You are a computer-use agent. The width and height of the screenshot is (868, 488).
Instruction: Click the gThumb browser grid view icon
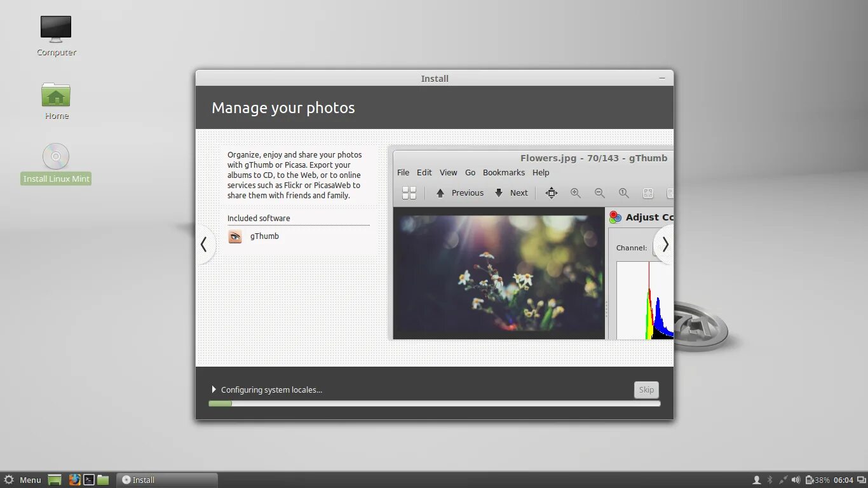[409, 193]
